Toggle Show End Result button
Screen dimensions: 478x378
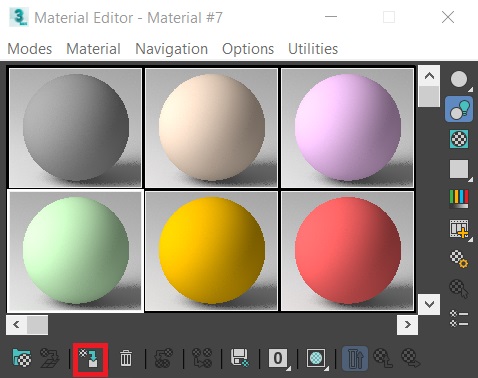(x=355, y=358)
